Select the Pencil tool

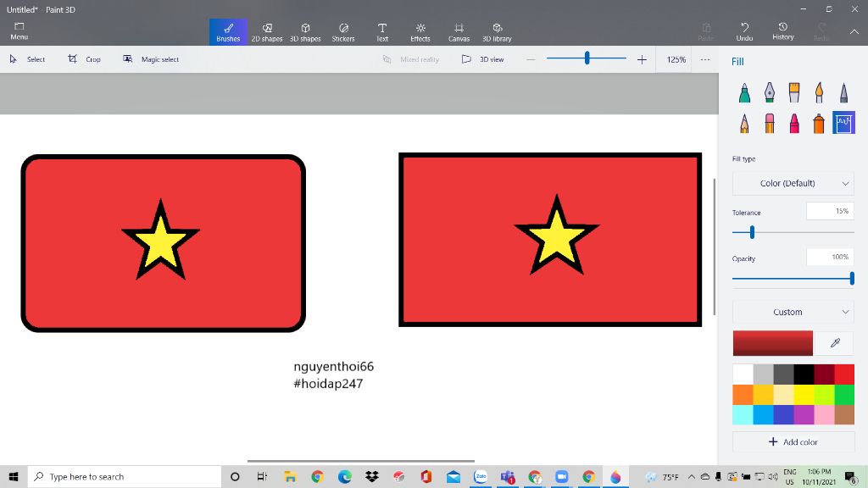click(x=744, y=124)
